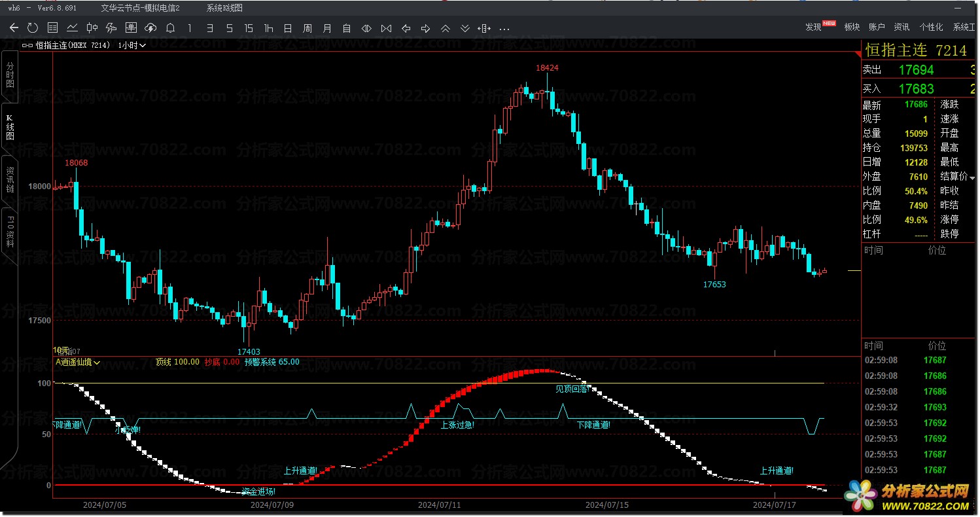
Task: Click the split-window layout icon
Action: [x=485, y=28]
